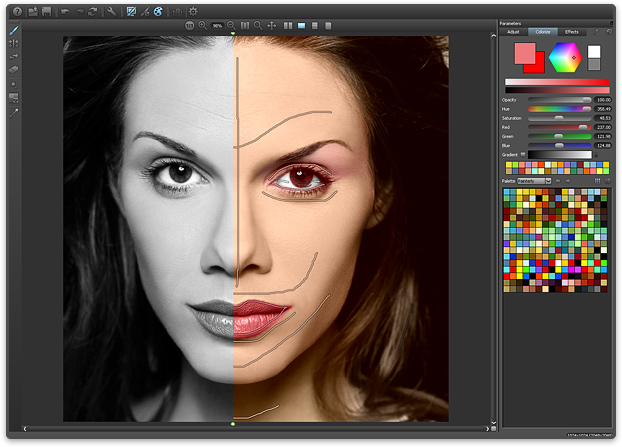
Task: Select the pan/move arrows tool above the canvas
Action: [273, 24]
